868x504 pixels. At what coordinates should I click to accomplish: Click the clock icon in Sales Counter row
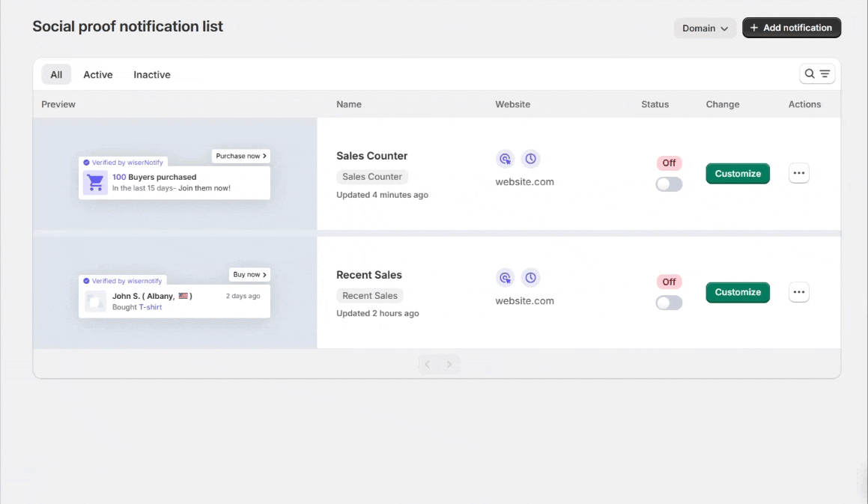[530, 159]
